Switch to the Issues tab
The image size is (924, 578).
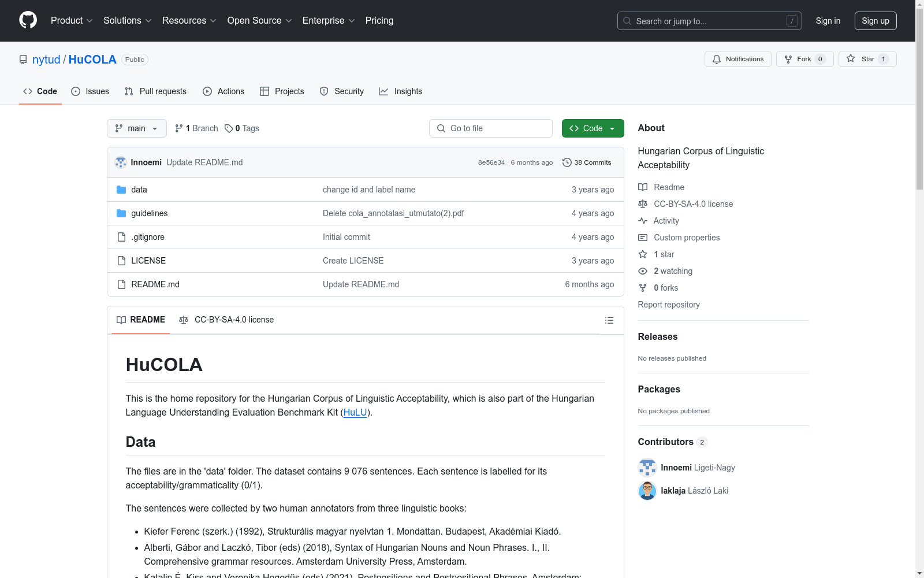90,91
